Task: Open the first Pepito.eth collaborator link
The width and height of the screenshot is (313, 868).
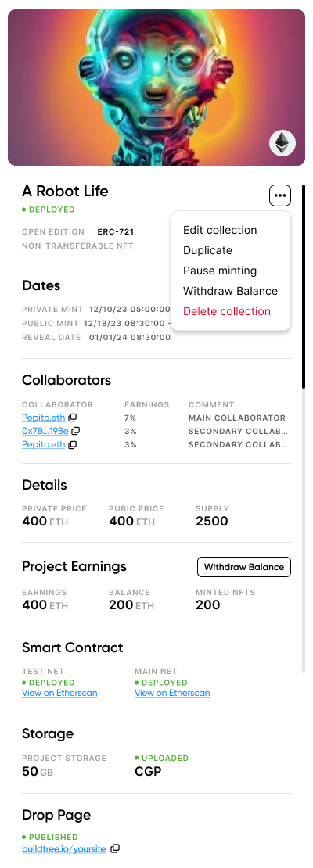Action: pyautogui.click(x=44, y=418)
